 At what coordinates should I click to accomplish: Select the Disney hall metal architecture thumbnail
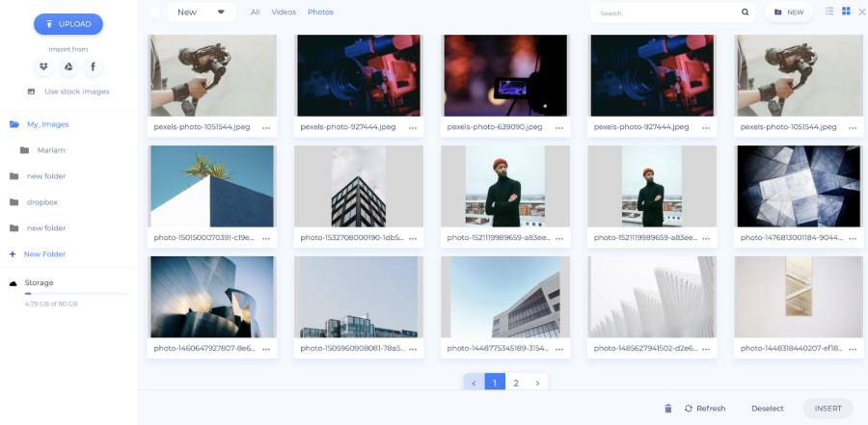212,297
